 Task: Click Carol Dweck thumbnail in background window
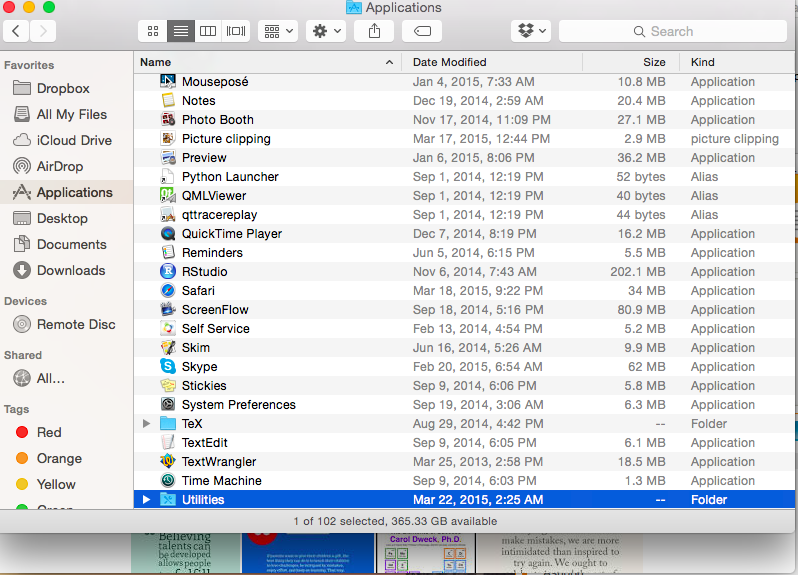point(425,554)
